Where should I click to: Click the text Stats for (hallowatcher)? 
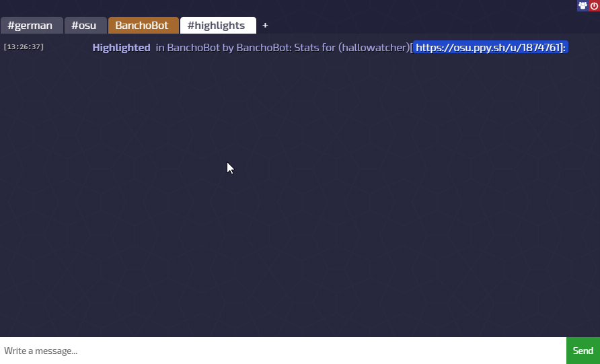pyautogui.click(x=352, y=48)
